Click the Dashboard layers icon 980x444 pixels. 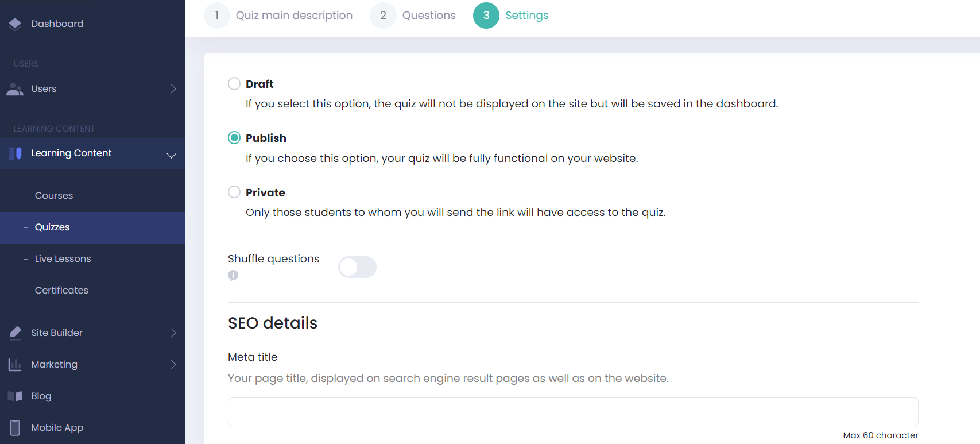pos(15,24)
